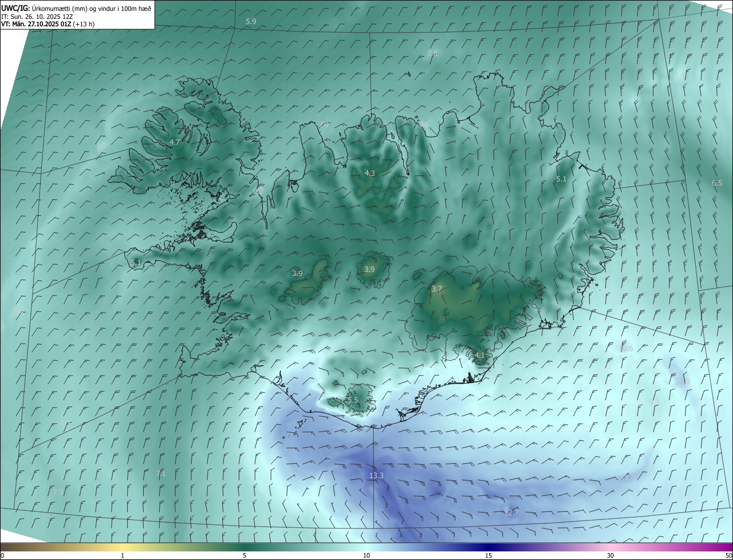
Task: Click the 4.1 value on southern Vatnajökull
Action: pos(480,355)
